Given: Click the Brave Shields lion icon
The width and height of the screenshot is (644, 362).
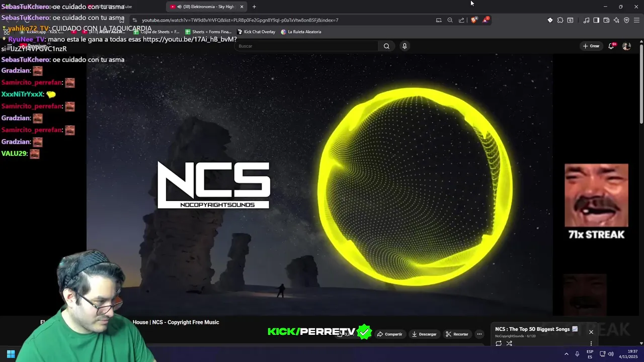Looking at the screenshot, I should pos(474,20).
